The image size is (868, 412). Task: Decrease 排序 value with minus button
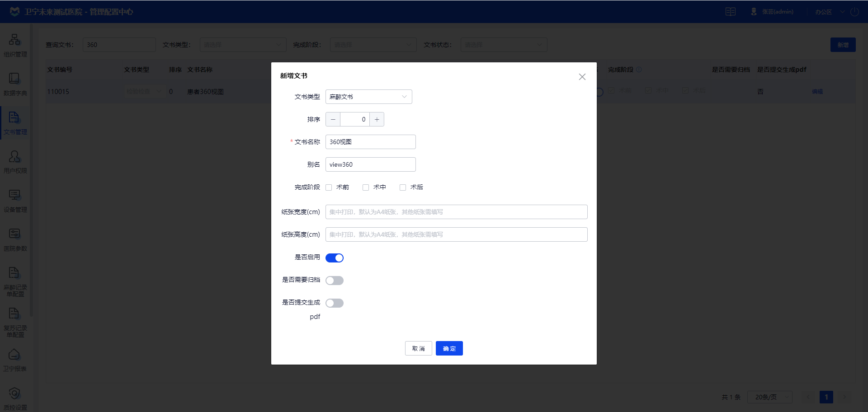(333, 119)
